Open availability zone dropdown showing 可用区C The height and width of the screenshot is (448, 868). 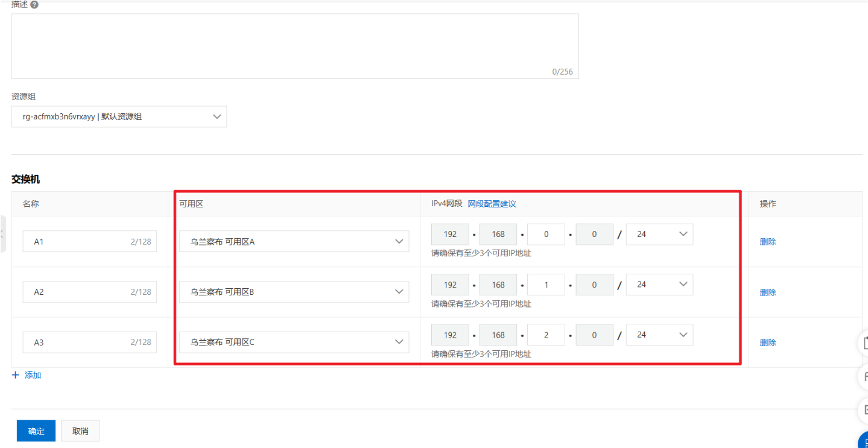pos(294,342)
